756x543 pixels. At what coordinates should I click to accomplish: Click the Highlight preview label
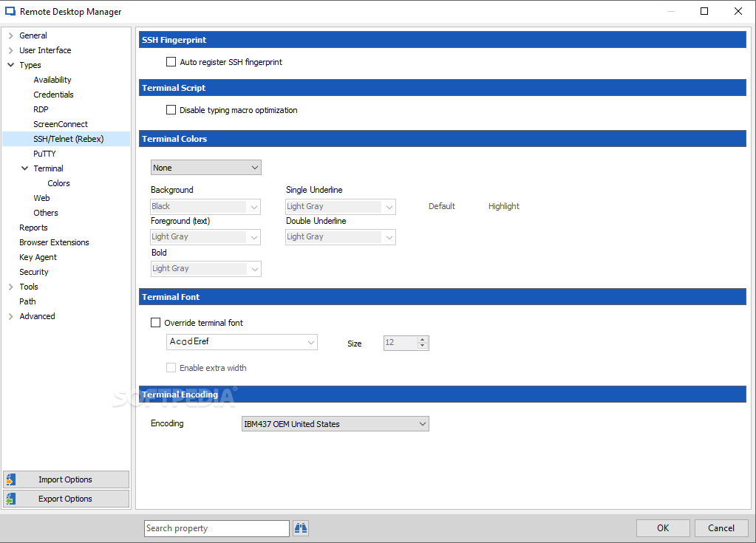tap(504, 206)
